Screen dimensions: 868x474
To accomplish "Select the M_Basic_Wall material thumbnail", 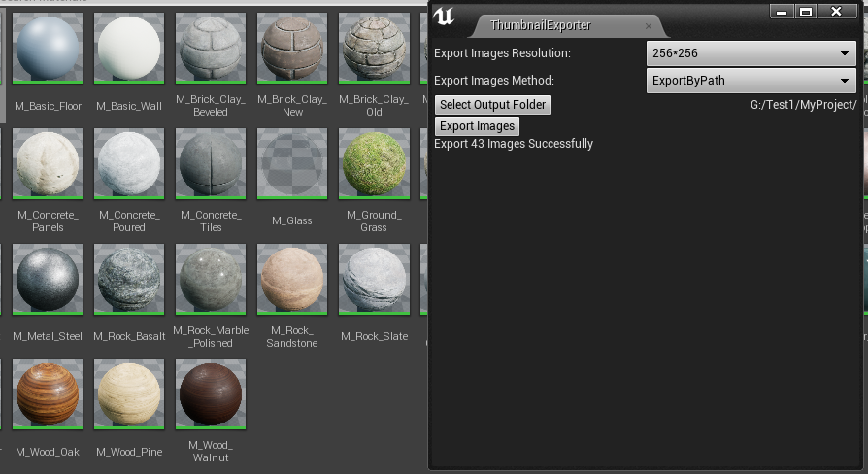I will coord(129,49).
